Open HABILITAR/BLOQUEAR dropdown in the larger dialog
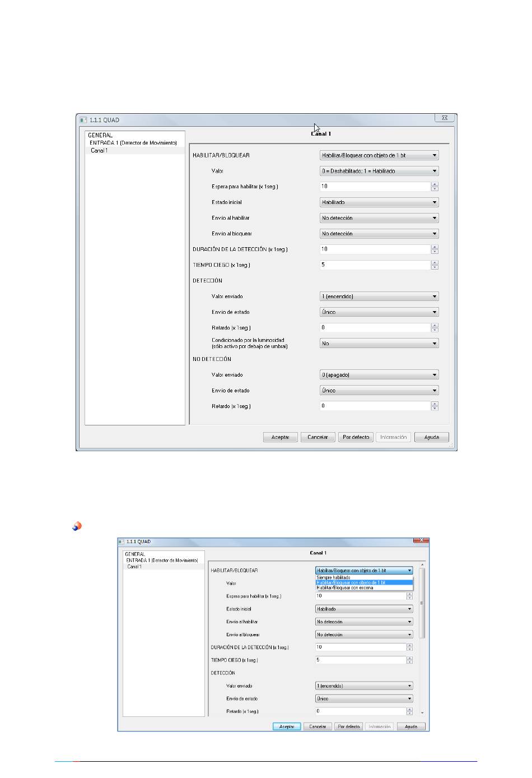Viewport: 532px width, 778px height. (379, 155)
